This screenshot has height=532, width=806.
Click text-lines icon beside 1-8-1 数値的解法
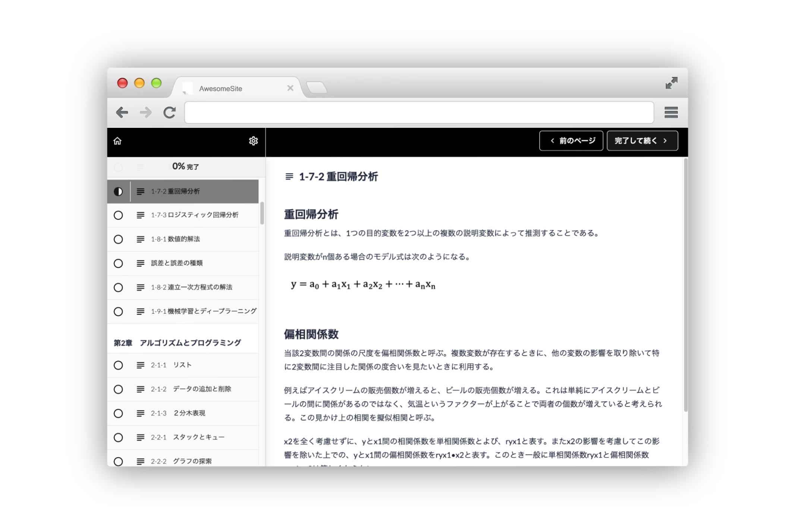141,239
